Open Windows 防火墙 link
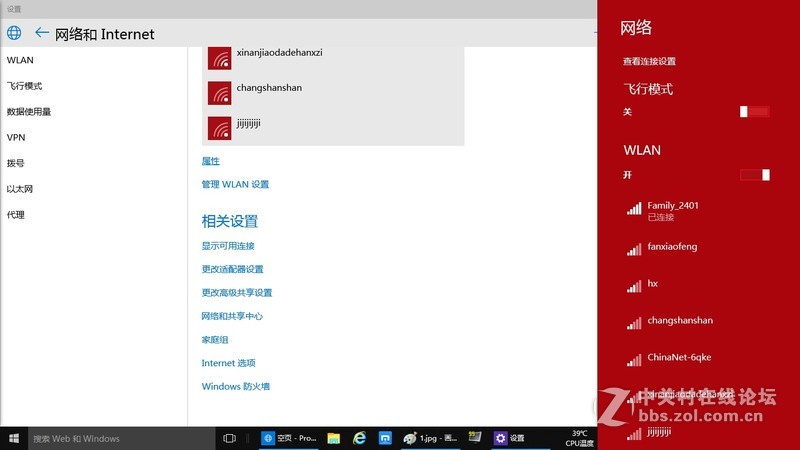The height and width of the screenshot is (450, 800). click(236, 387)
